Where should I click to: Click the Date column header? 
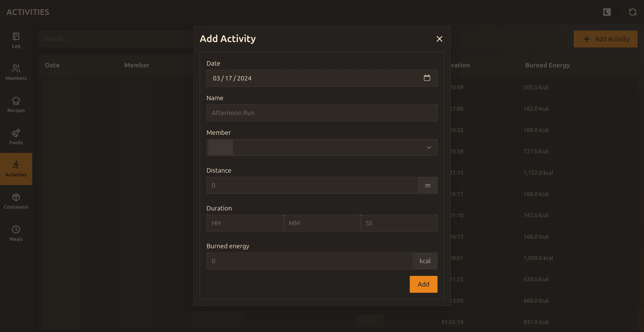[52, 65]
